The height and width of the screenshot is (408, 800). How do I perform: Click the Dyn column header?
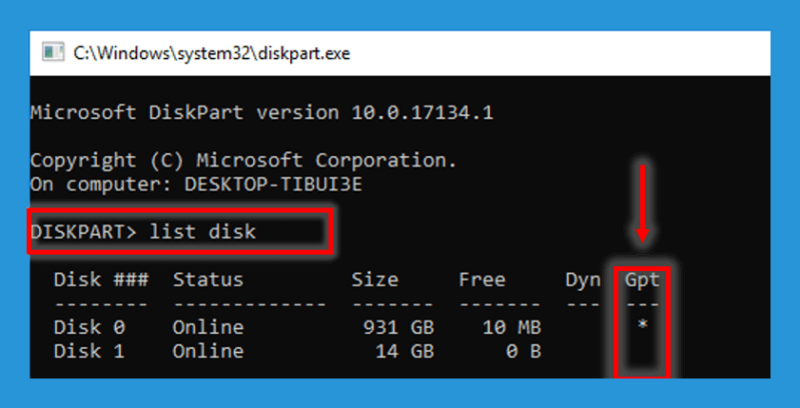click(x=583, y=280)
